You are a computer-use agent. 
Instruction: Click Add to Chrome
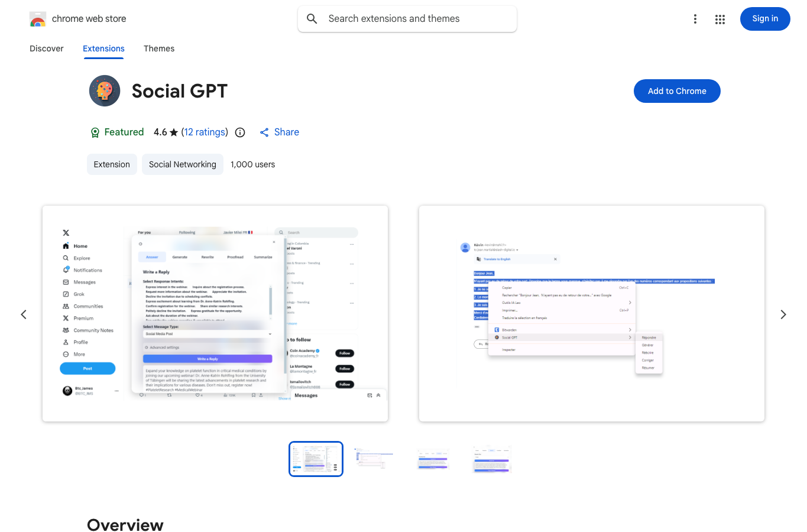(x=677, y=91)
